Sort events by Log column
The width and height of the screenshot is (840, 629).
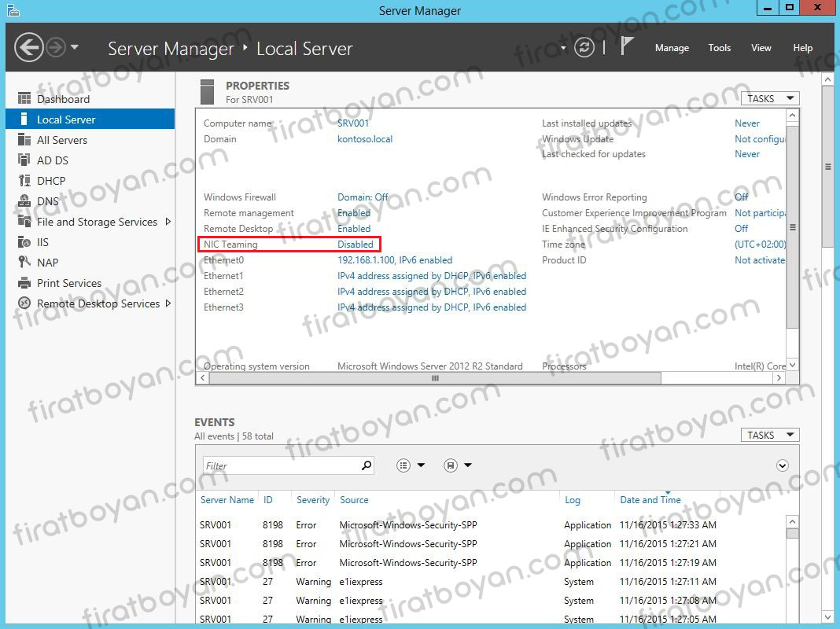(572, 499)
